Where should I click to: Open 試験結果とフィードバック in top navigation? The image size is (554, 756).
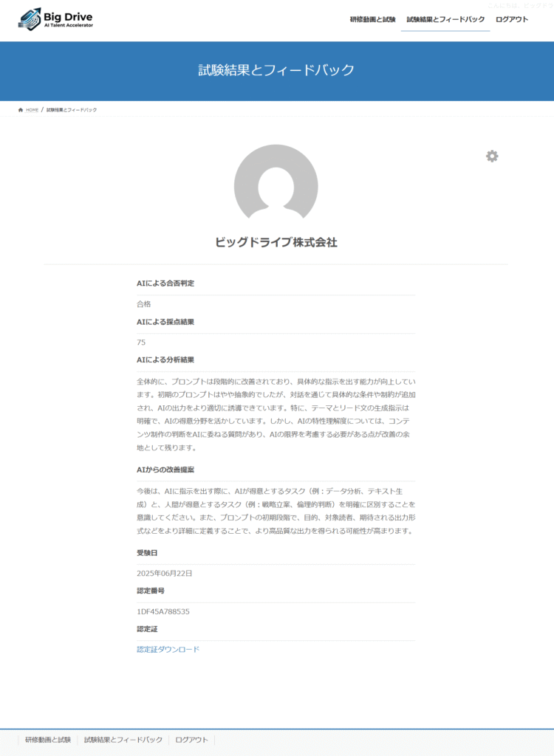click(445, 19)
